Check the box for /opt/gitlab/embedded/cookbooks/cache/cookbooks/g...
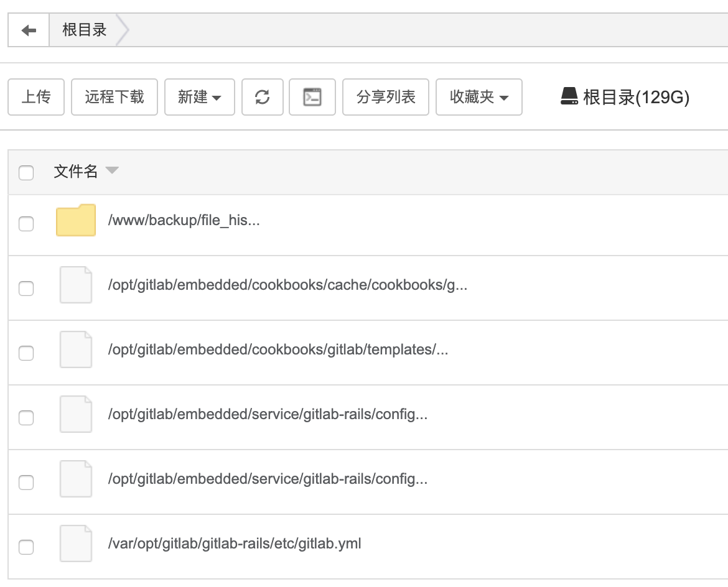This screenshot has height=587, width=728. tap(26, 288)
